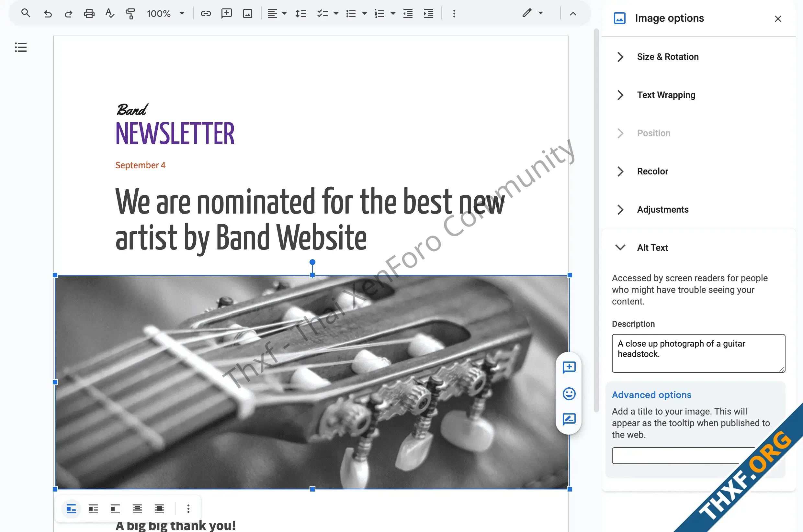Screen dimensions: 803x532
Task: Hide the menus with chevron up
Action: (573, 14)
